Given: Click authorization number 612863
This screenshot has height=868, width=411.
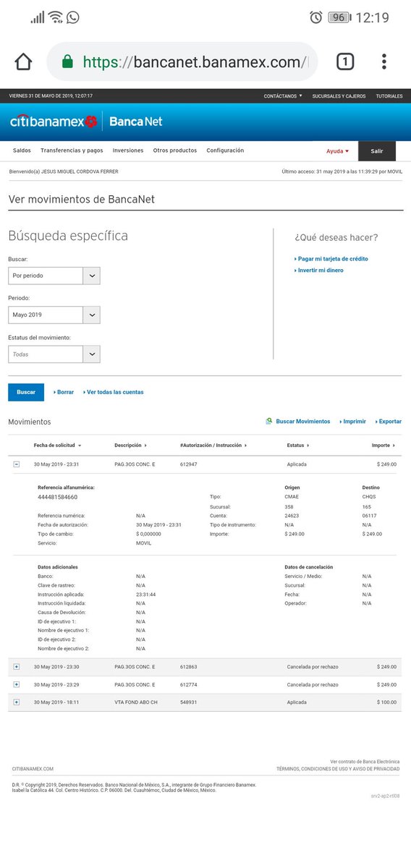Looking at the screenshot, I should click(x=188, y=667).
